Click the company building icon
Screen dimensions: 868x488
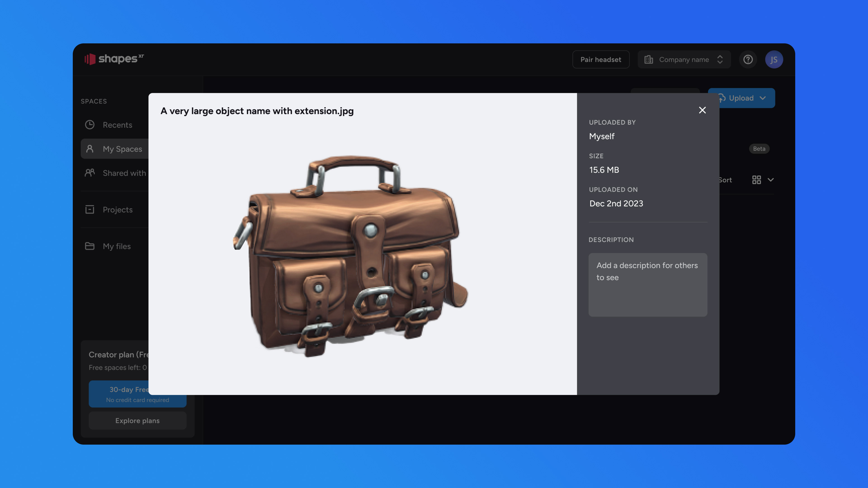click(x=649, y=60)
